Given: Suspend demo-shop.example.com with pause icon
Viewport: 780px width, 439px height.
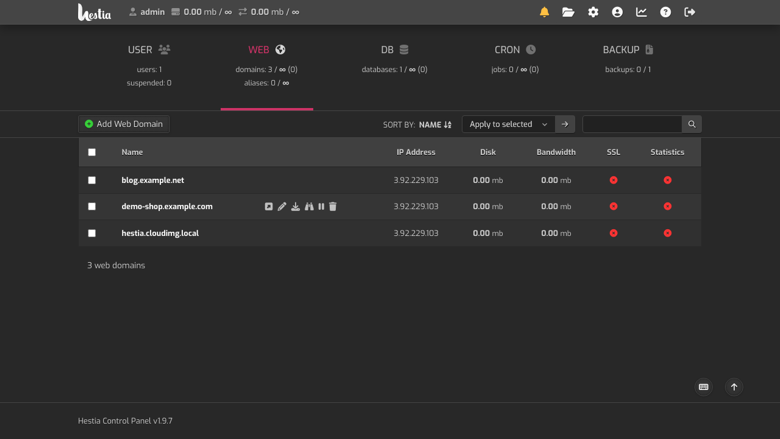Looking at the screenshot, I should (x=321, y=206).
